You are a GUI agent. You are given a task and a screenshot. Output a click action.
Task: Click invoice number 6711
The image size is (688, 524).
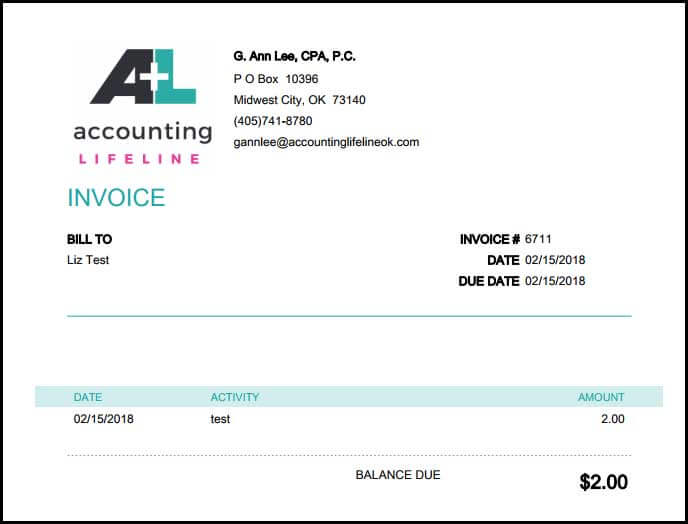(538, 239)
